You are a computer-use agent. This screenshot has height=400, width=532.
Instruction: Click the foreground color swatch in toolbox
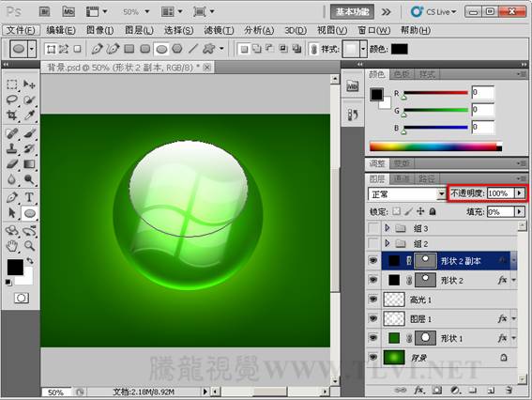click(15, 268)
